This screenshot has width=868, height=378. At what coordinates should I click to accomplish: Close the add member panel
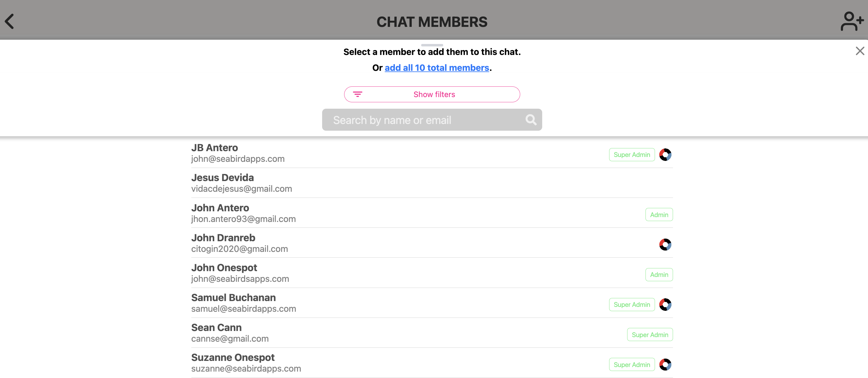pos(860,51)
